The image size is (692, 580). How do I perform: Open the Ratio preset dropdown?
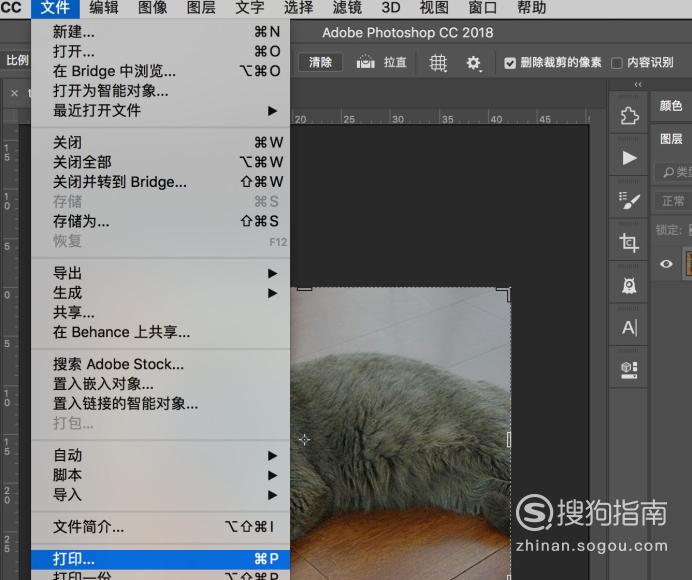tap(16, 60)
